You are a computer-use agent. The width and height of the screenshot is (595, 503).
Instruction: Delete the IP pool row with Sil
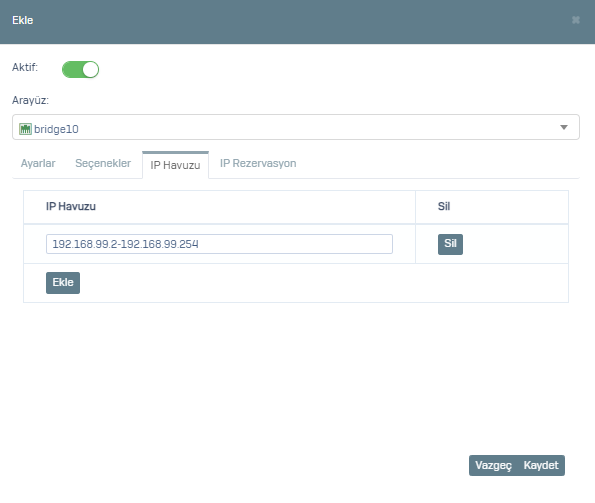pyautogui.click(x=450, y=244)
